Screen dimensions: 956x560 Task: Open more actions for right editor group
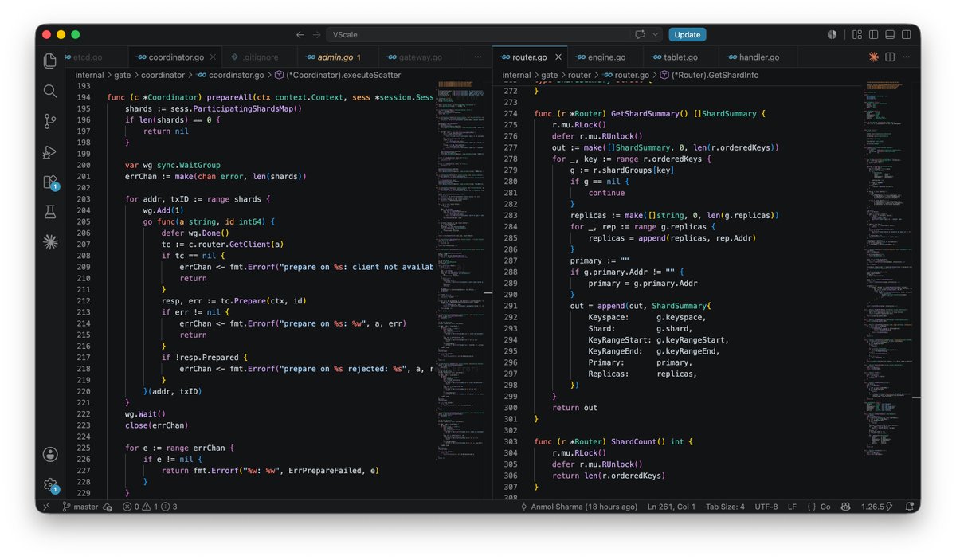click(907, 57)
